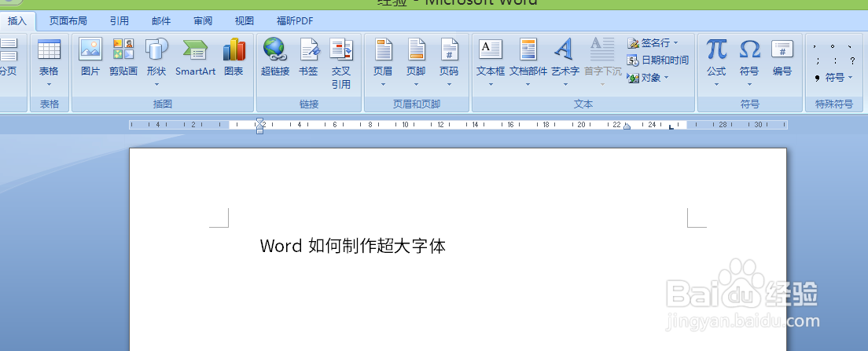Click the 公式 equation pi icon
The image size is (868, 351).
(716, 49)
